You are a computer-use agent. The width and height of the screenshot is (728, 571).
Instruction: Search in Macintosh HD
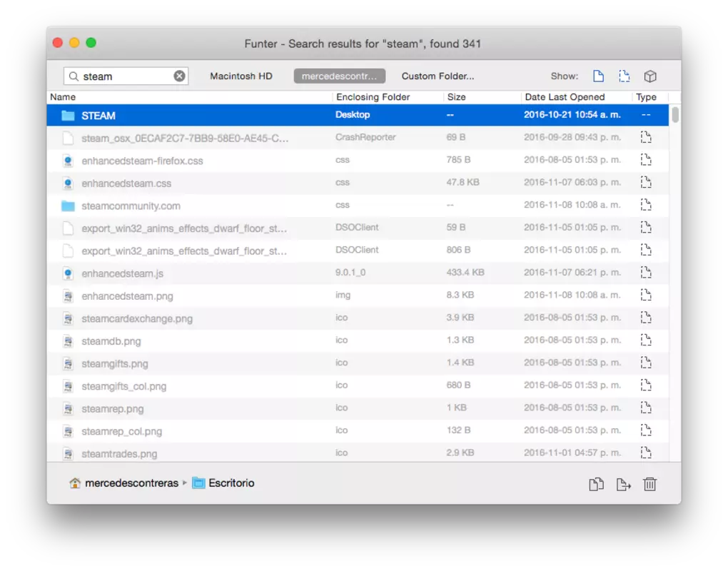[241, 76]
